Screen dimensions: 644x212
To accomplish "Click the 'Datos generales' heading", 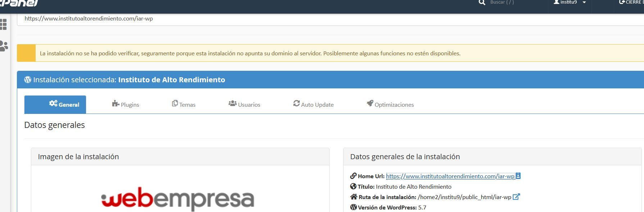I will click(54, 125).
